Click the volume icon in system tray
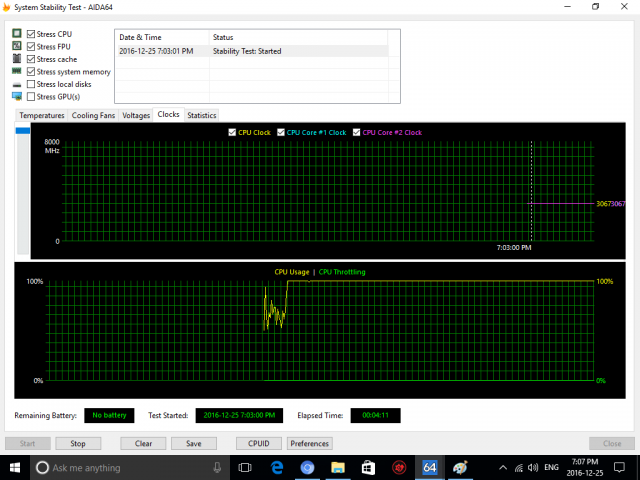640x480 pixels. (535, 467)
